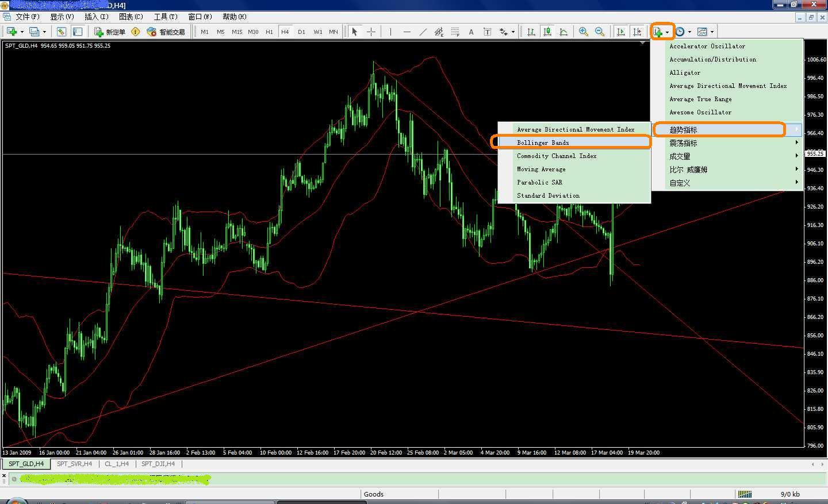
Task: Switch chart to W1 timeframe
Action: [317, 32]
